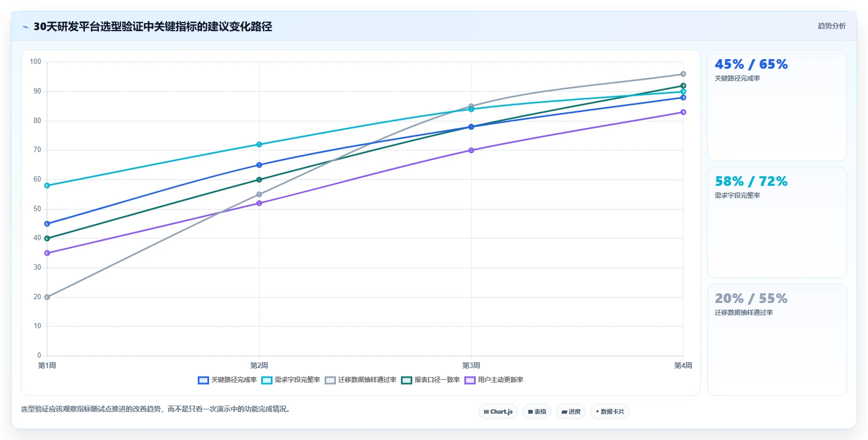868x440 pixels.
Task: Click the 迁移数据抽样通过率 point at 第2周 (55)
Action: pos(259,194)
